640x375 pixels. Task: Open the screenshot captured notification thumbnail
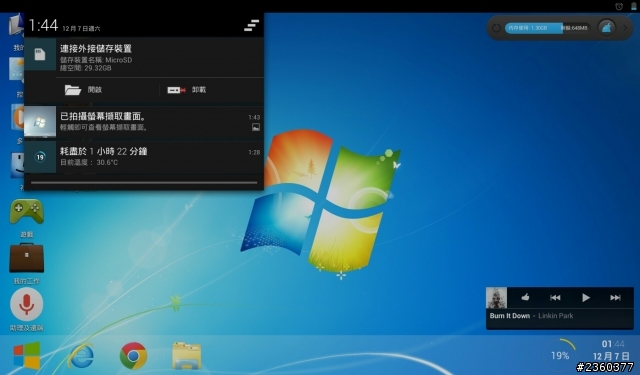(40, 122)
